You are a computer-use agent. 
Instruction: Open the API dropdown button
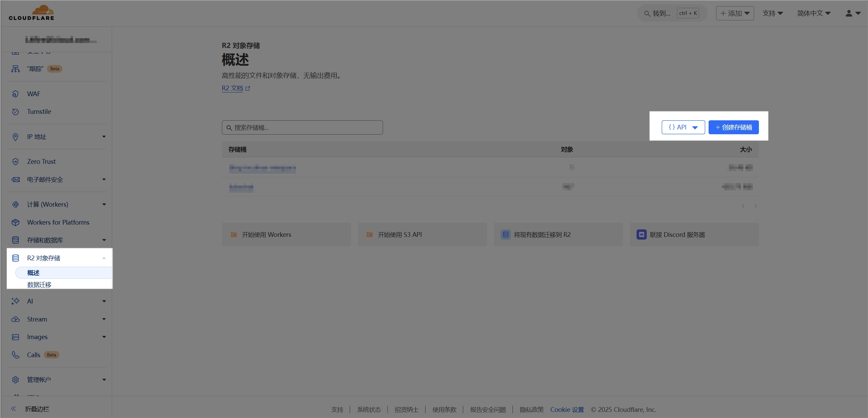pos(683,127)
